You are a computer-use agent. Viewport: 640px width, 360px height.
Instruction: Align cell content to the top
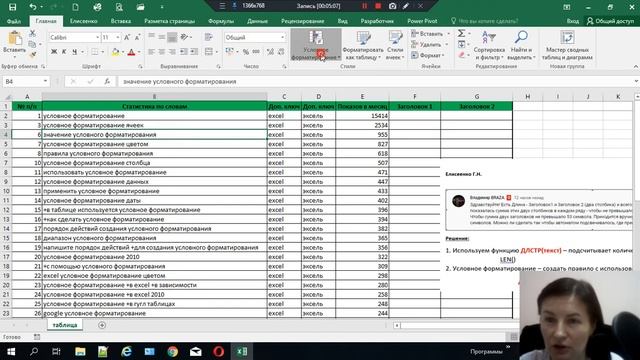151,37
